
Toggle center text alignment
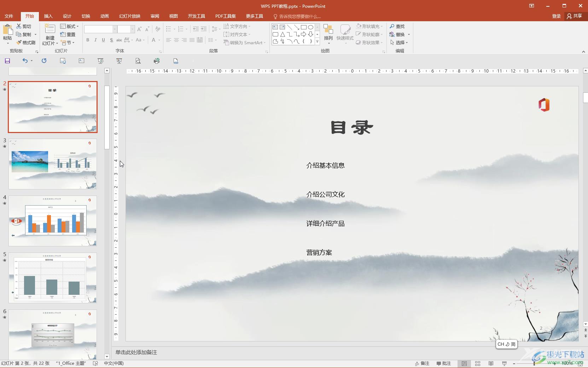pyautogui.click(x=176, y=40)
